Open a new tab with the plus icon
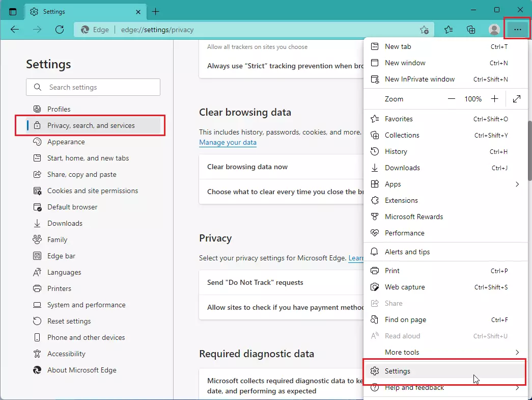This screenshot has width=532, height=400. click(x=156, y=11)
